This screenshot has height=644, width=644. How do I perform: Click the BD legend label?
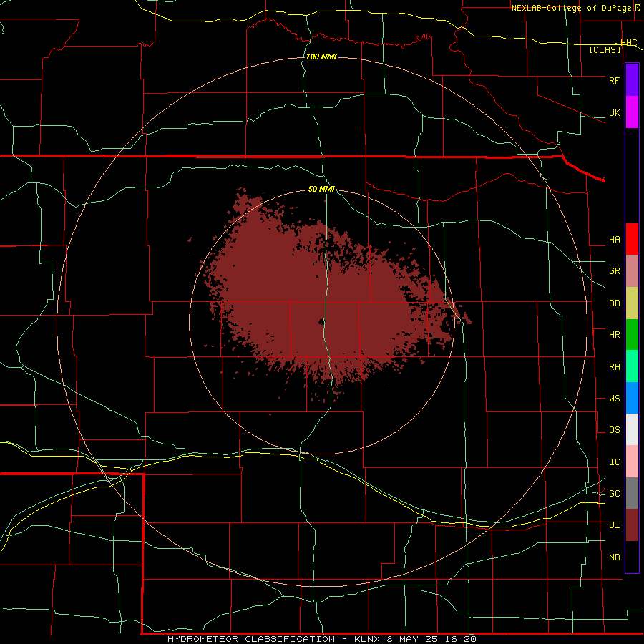[x=614, y=303]
